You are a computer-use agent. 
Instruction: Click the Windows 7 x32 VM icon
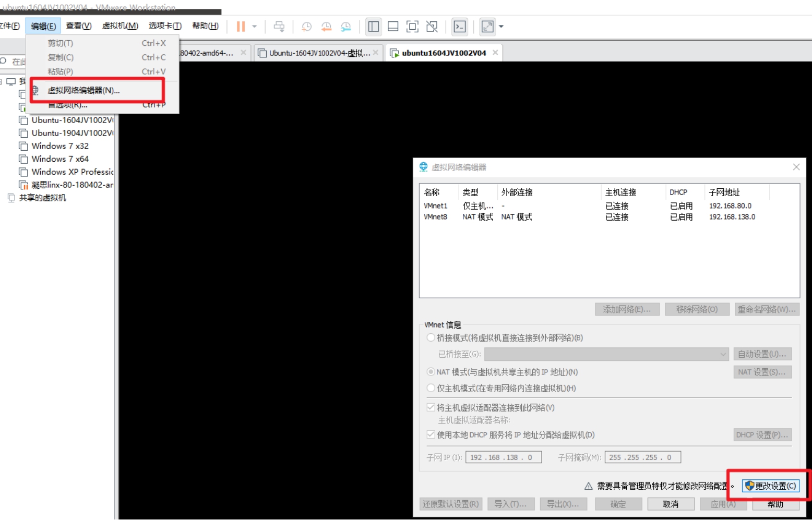pyautogui.click(x=23, y=146)
